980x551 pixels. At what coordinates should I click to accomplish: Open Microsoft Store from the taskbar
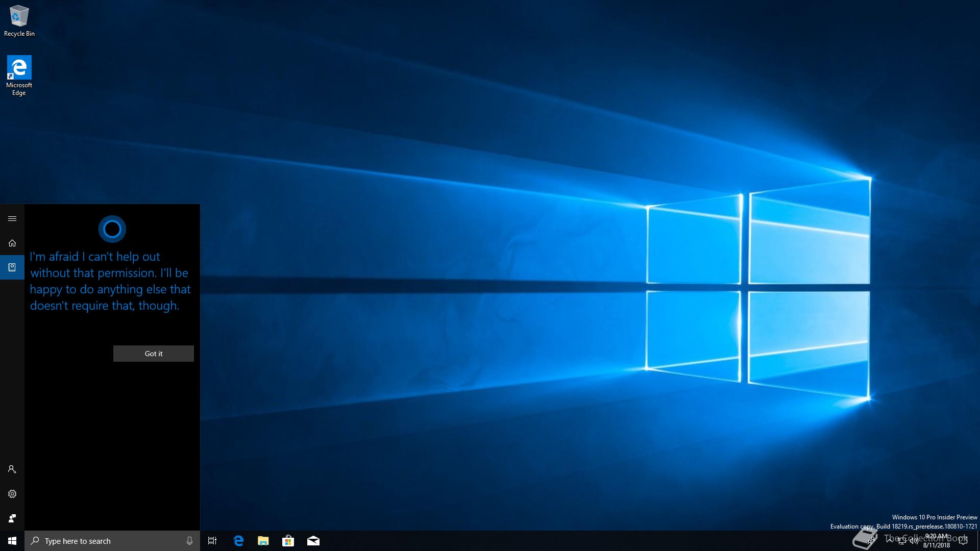(x=288, y=541)
